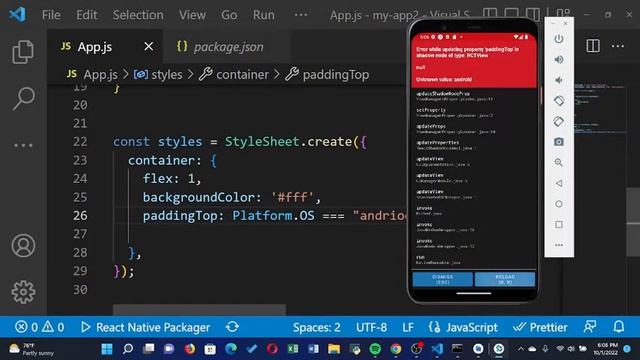This screenshot has height=360, width=640.
Task: Click emulator Overview square button
Action: (559, 224)
